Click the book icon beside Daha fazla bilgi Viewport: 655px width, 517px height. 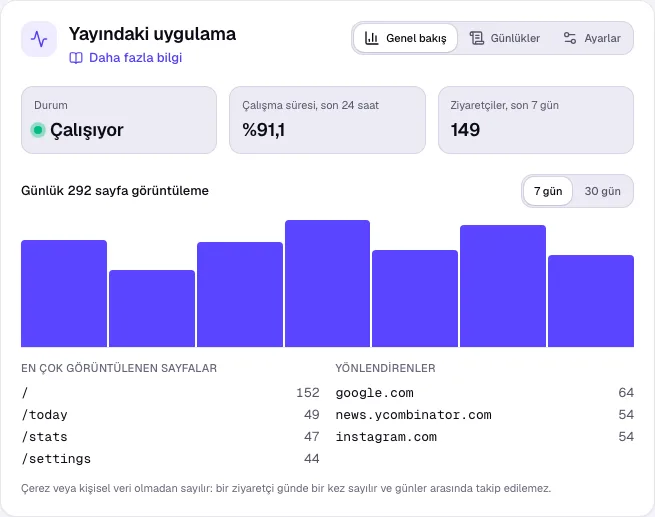[76, 58]
